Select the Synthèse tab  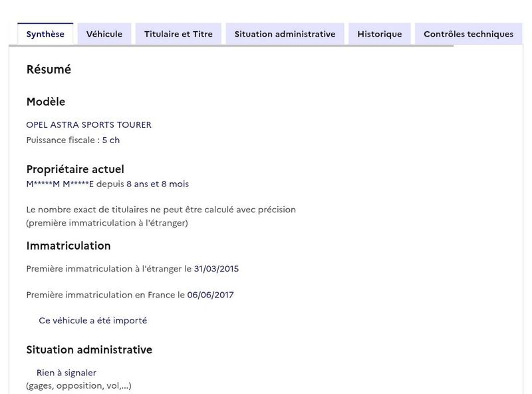point(45,34)
